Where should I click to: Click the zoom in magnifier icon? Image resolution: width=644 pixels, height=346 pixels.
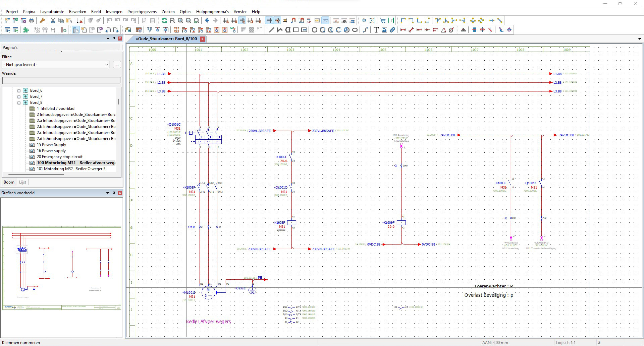[x=180, y=21]
